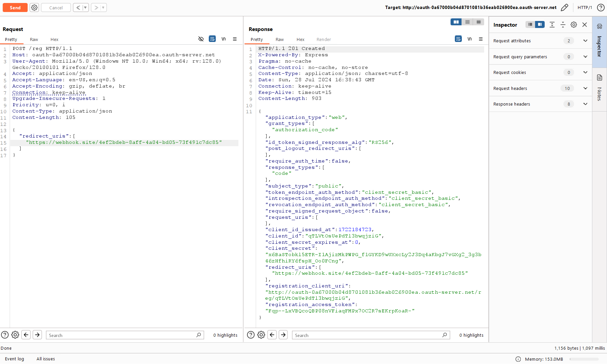The image size is (607, 364).
Task: Toggle word wrap icon in Response panel
Action: [458, 39]
